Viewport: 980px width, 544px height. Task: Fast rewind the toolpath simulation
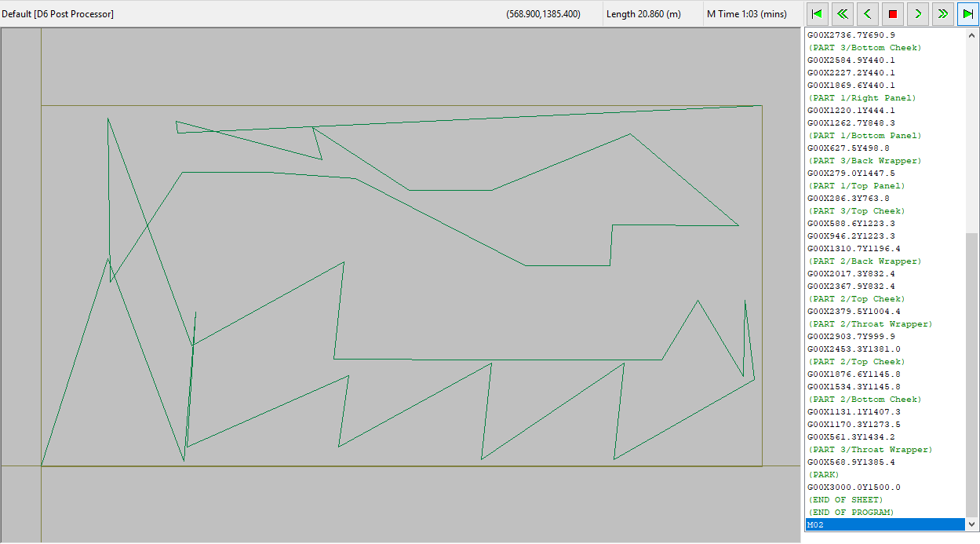click(842, 13)
